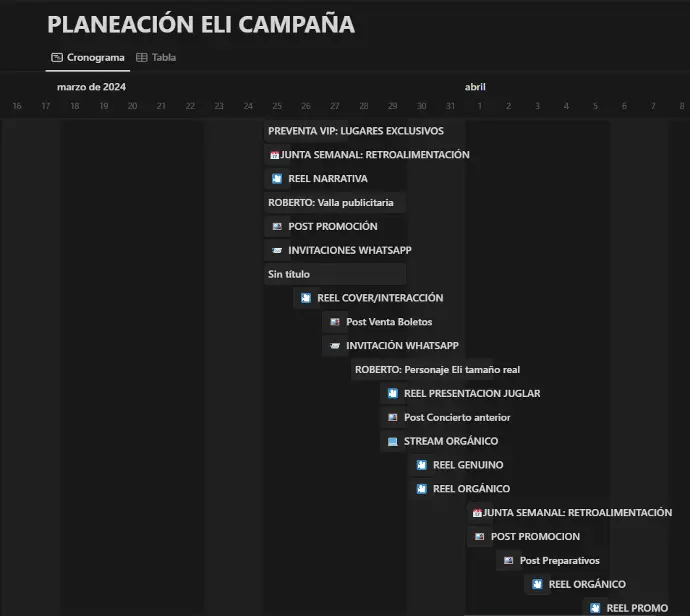Open the INVITACIONES WHATSAPP item
Screen dimensions: 690x616
[339, 250]
